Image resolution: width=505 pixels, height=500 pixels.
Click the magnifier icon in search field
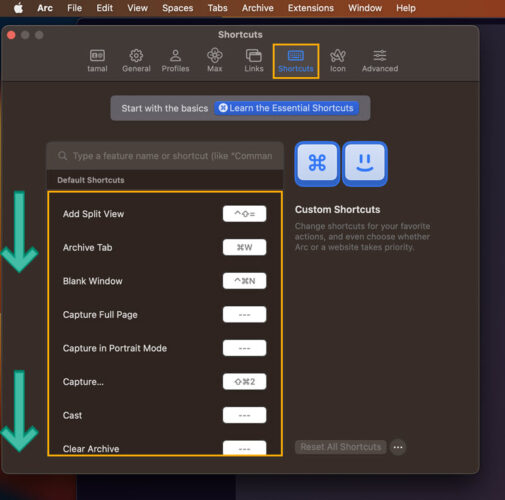tap(62, 156)
